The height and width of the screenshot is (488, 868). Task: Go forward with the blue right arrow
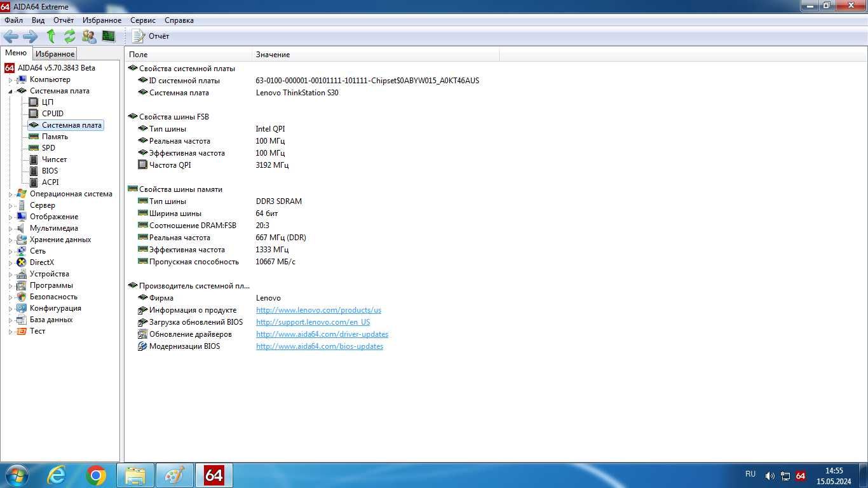30,36
